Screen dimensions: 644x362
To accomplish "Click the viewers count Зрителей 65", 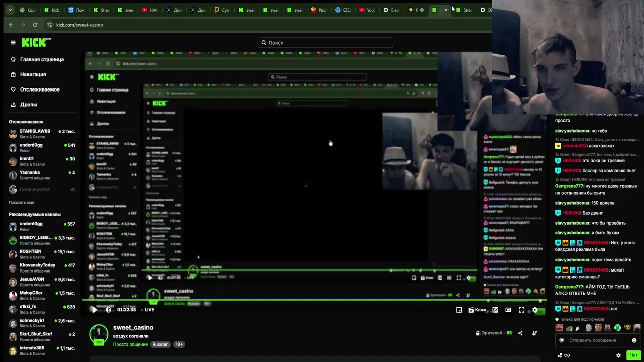I will coord(494,333).
